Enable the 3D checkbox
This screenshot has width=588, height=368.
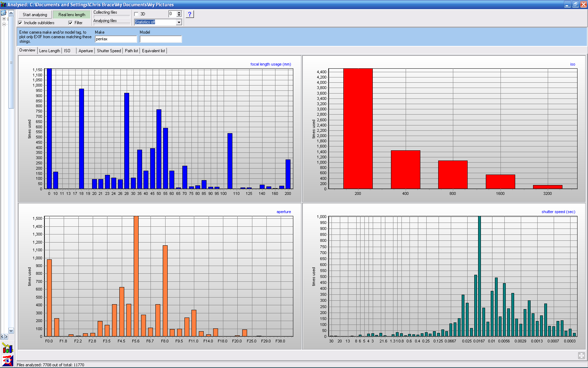136,14
